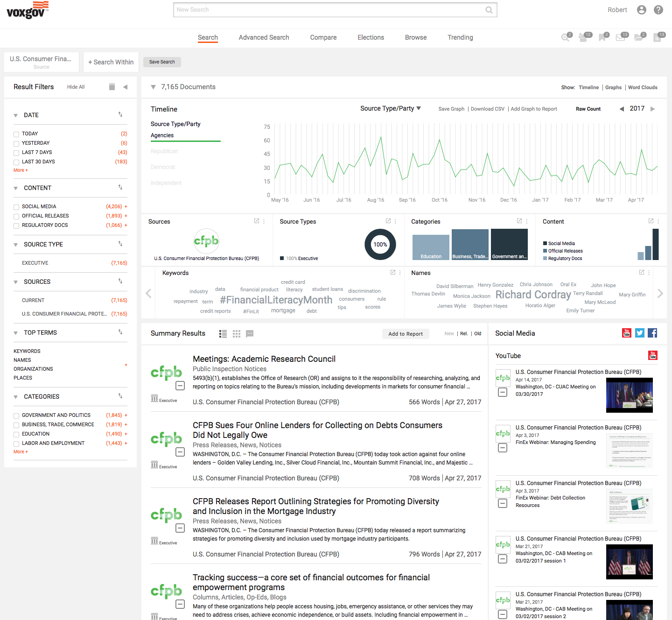
Task: Check the EDUCATION category filter
Action: click(16, 435)
